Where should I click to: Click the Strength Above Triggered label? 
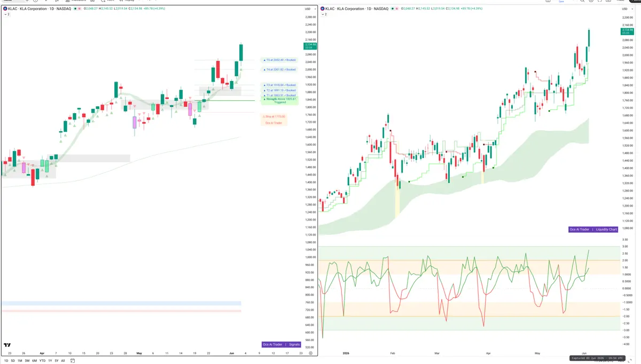click(x=279, y=100)
